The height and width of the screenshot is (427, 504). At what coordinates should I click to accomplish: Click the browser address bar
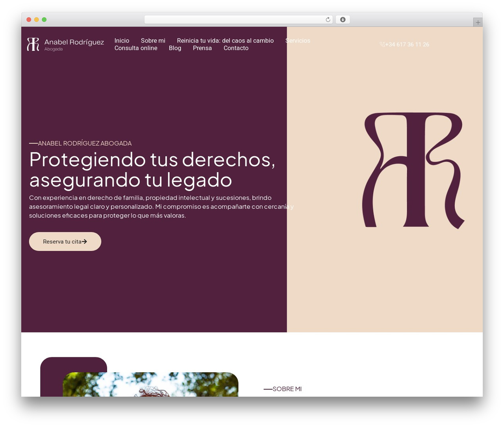pos(238,20)
